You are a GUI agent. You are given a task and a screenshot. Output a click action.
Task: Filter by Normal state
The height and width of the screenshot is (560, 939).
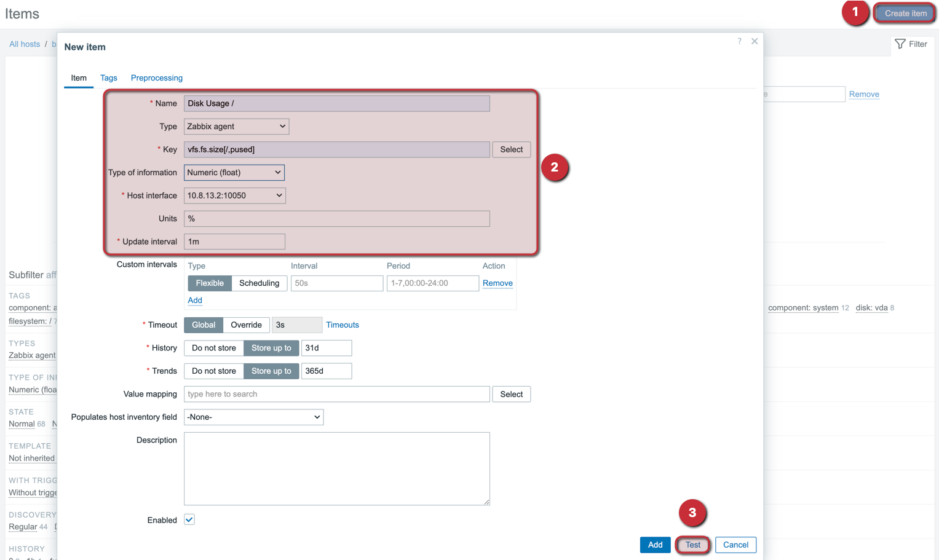[22, 424]
